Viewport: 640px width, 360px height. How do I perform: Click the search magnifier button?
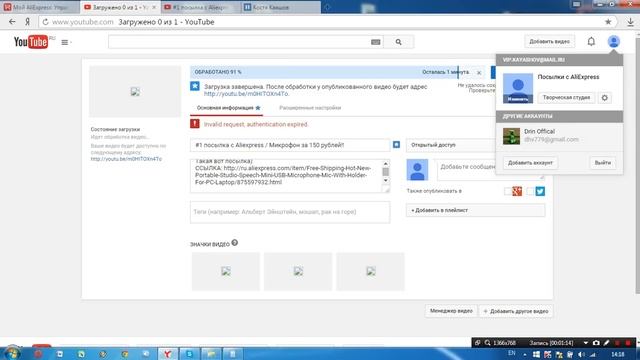point(398,42)
